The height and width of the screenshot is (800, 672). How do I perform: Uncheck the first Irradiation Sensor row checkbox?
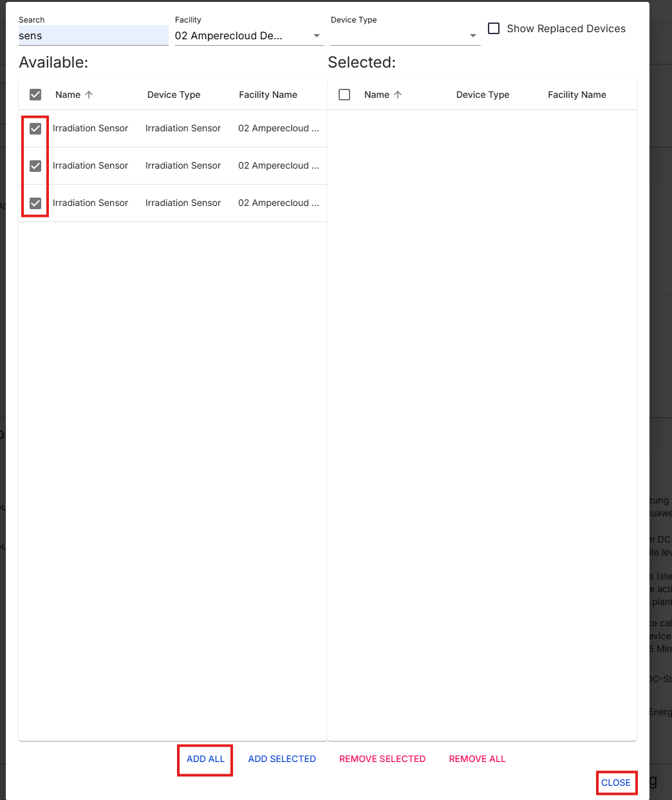pos(35,129)
